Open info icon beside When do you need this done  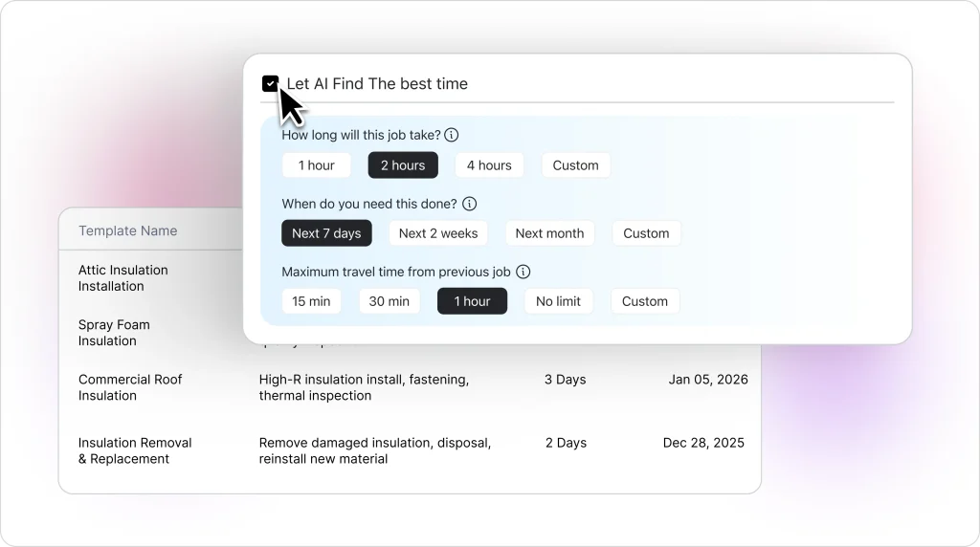point(469,204)
